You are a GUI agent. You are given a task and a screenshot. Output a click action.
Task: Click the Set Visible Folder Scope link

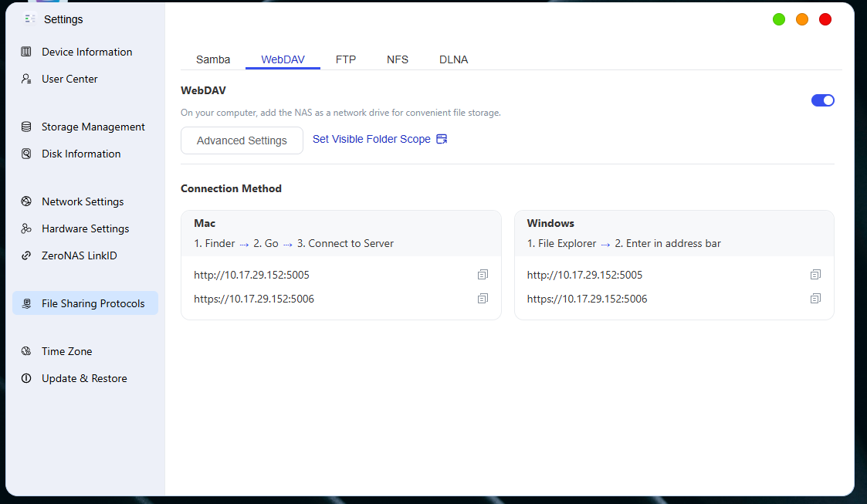click(x=371, y=139)
